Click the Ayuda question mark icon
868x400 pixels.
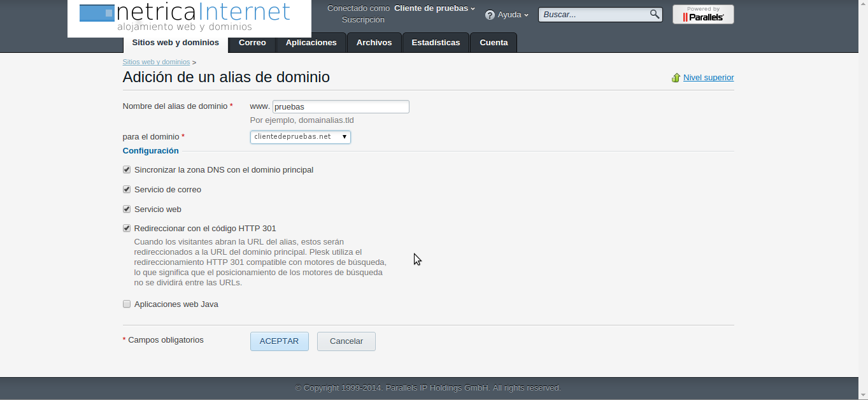tap(490, 15)
